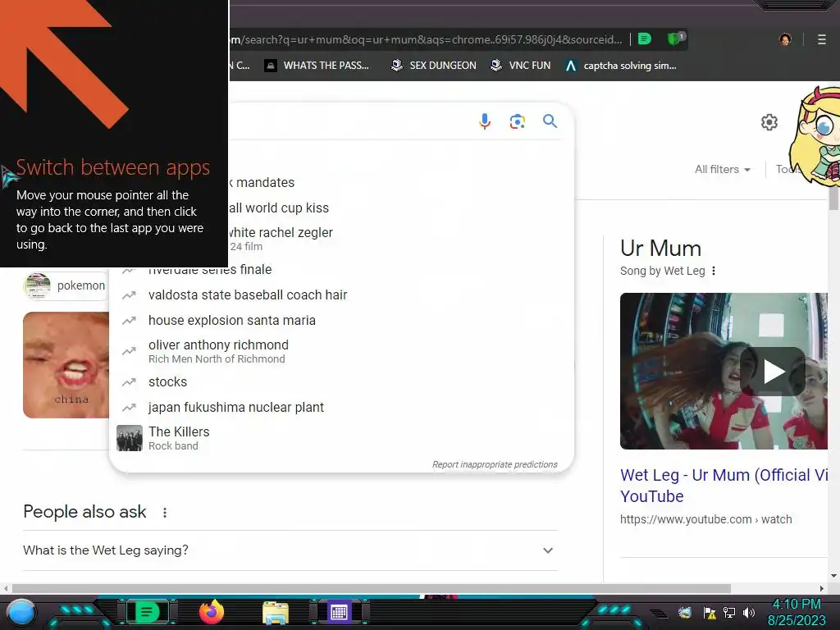Open 'Wet Leg - Ur Mum' YouTube link

point(724,486)
